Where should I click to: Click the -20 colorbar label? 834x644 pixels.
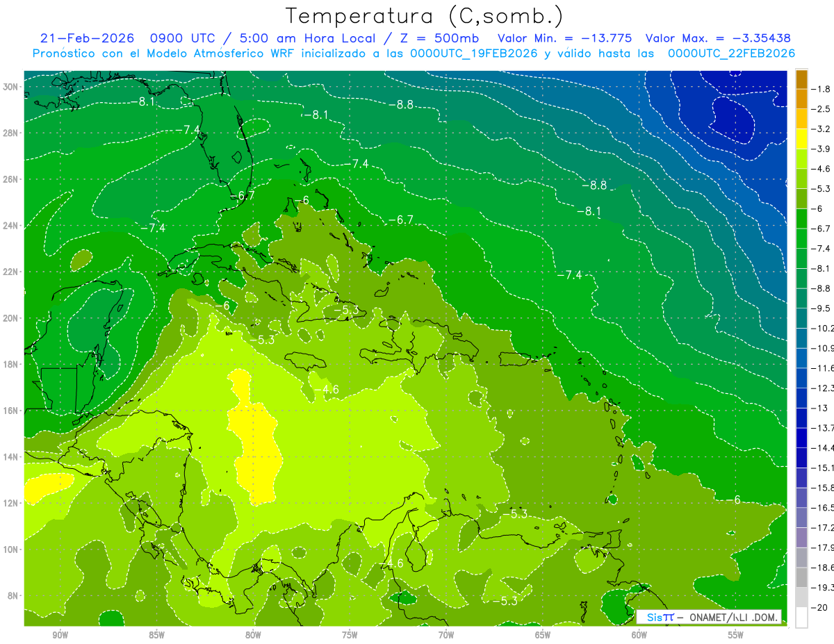coord(819,608)
